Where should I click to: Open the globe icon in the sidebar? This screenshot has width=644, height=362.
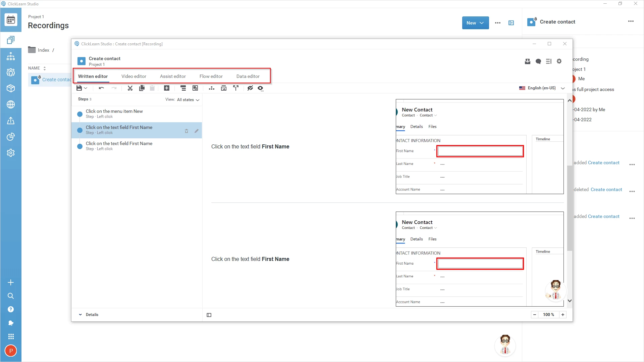(11, 104)
